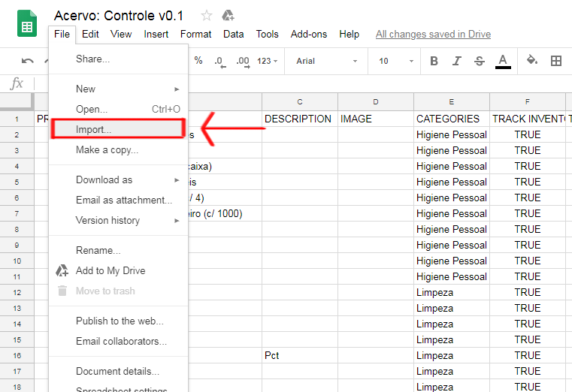Format the cell as percent
This screenshot has width=572, height=392.
(198, 61)
